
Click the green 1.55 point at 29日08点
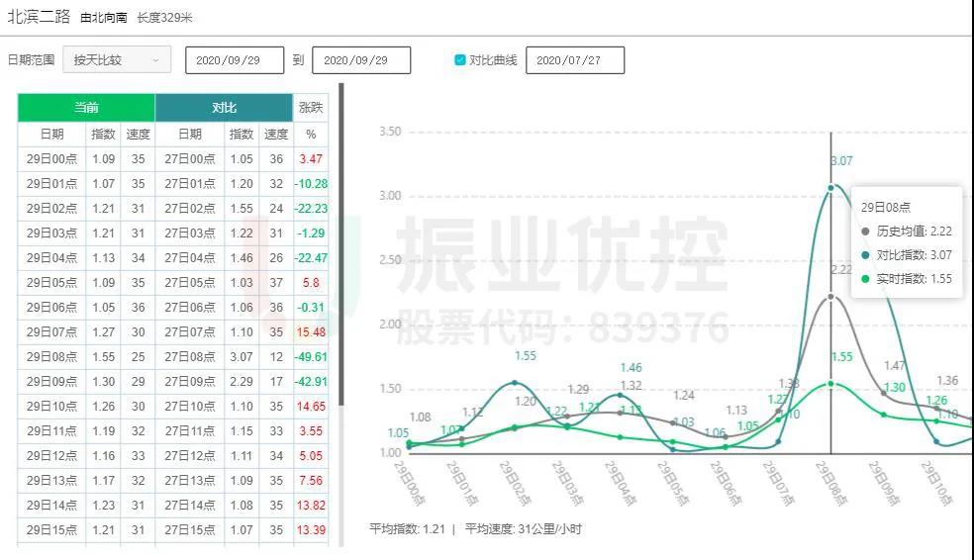830,383
